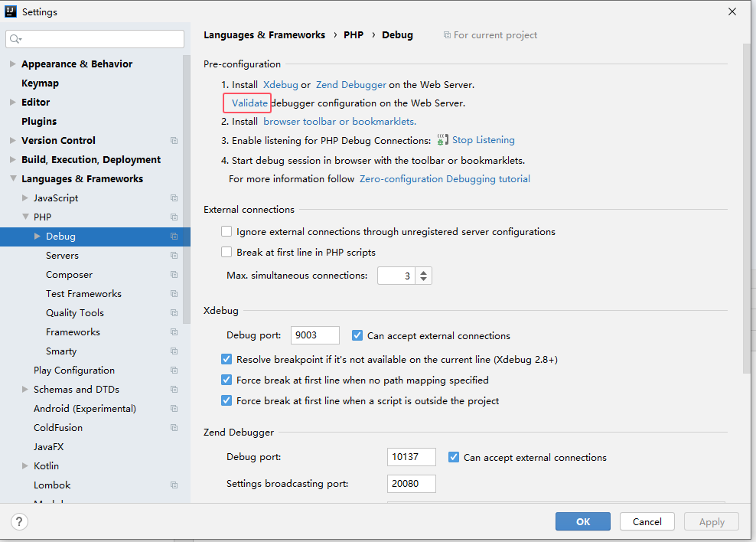756x542 pixels.
Task: Click the search magnifier icon in settings
Action: coord(15,39)
